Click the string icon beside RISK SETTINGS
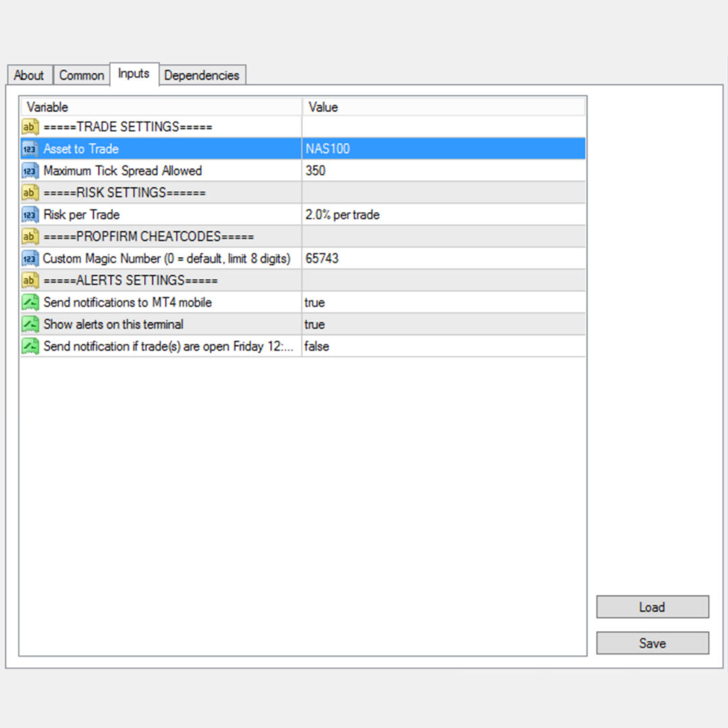The image size is (728, 728). (x=30, y=193)
